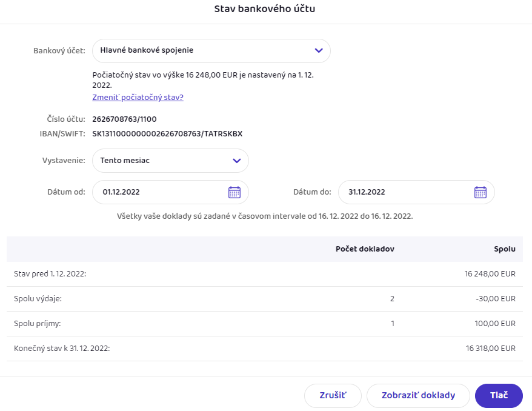Print using the Tlač button
Viewport: 532px width, 411px height.
tap(499, 395)
